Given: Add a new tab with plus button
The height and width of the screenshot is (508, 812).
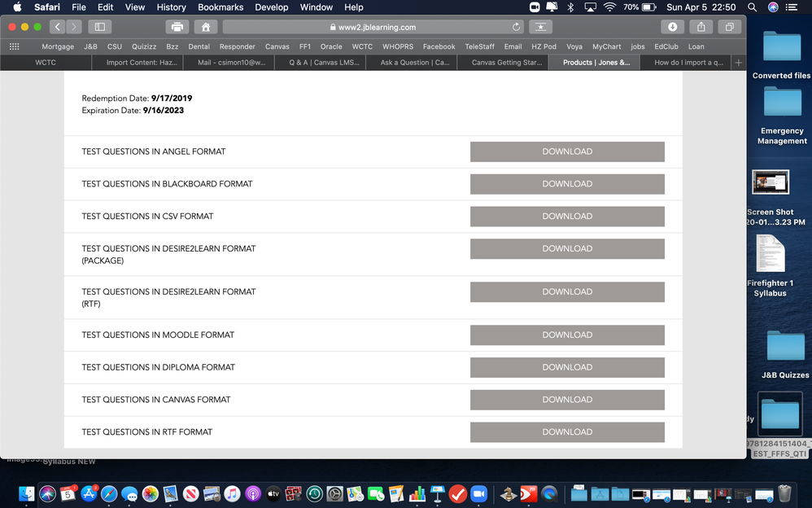Looking at the screenshot, I should point(738,62).
